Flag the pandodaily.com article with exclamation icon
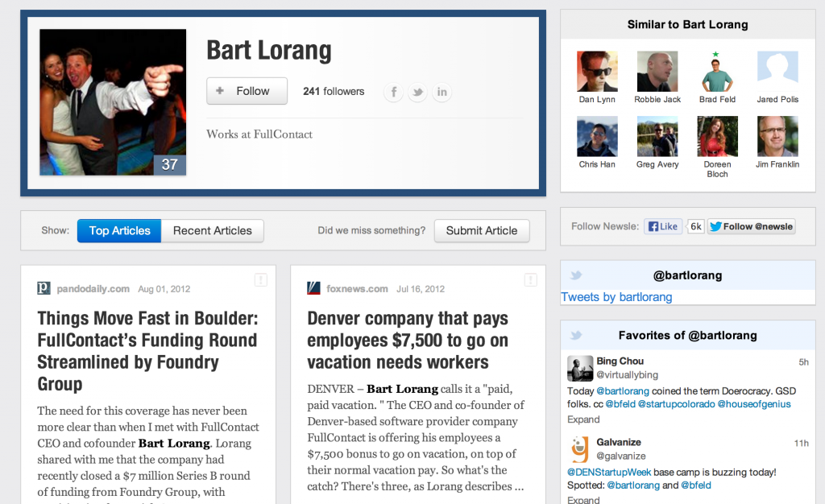 coord(261,279)
